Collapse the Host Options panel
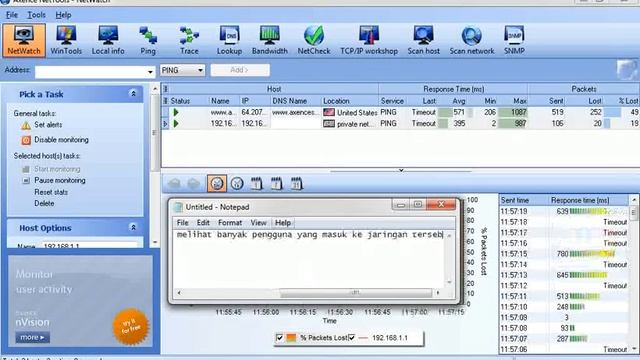 133,227
